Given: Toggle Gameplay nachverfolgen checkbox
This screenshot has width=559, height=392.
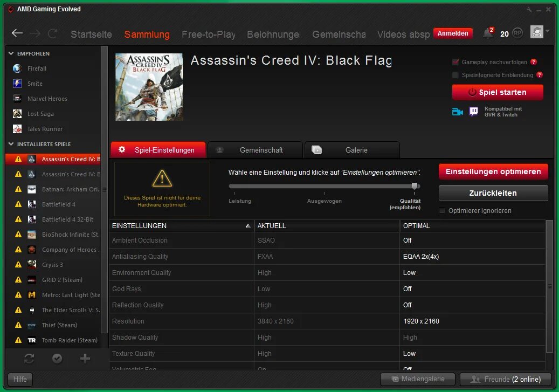Looking at the screenshot, I should coord(456,62).
